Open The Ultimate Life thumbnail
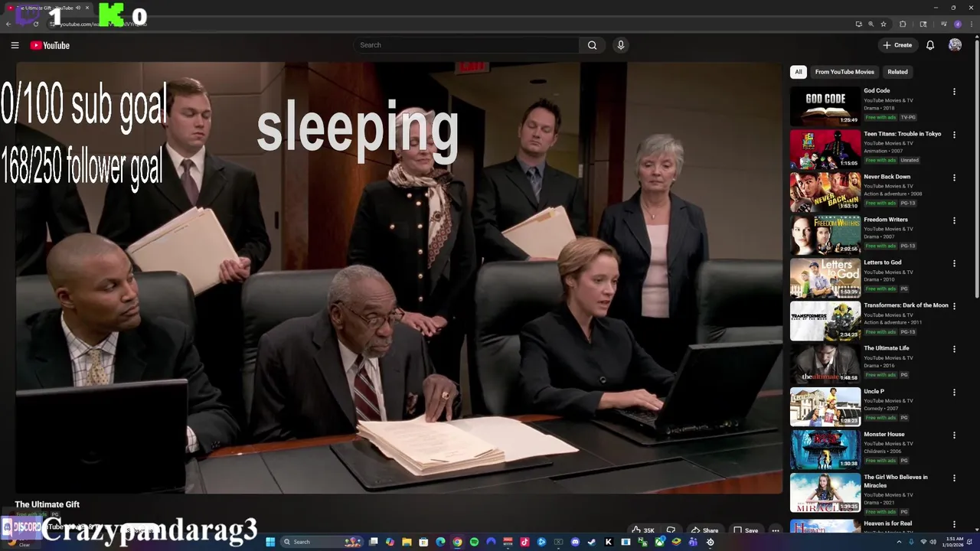Screen dimensions: 980x551 click(825, 363)
